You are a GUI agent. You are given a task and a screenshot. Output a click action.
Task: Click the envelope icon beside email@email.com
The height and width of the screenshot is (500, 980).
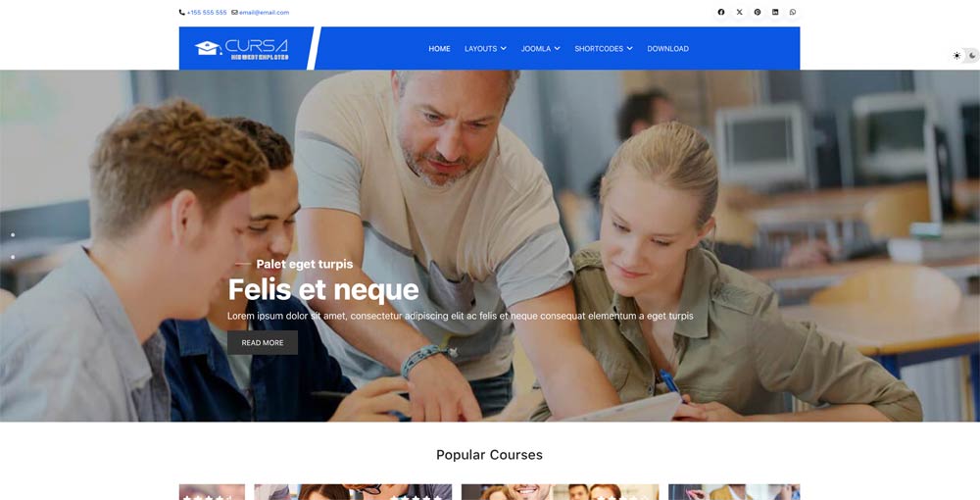[x=234, y=13]
